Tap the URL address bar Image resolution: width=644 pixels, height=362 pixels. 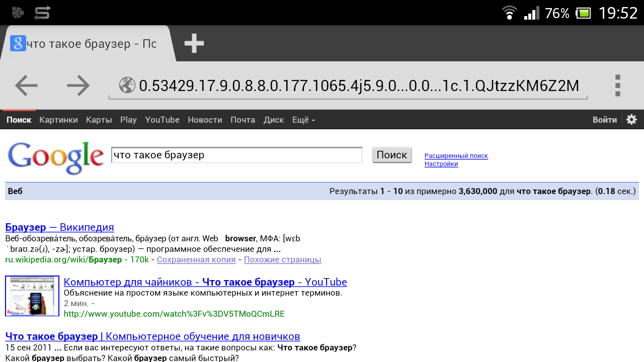click(x=348, y=86)
